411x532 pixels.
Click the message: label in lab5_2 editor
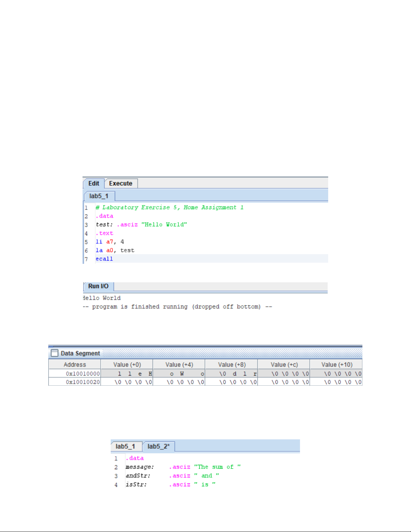pos(140,467)
